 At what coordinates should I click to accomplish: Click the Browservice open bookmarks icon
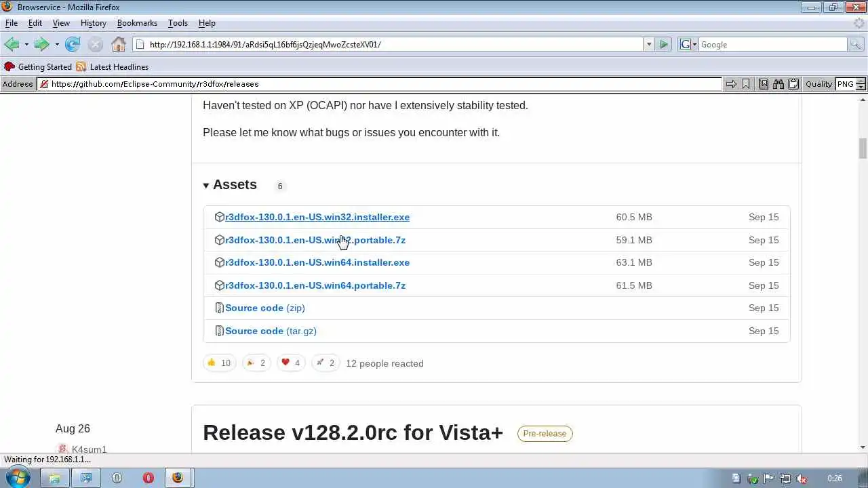coord(764,84)
